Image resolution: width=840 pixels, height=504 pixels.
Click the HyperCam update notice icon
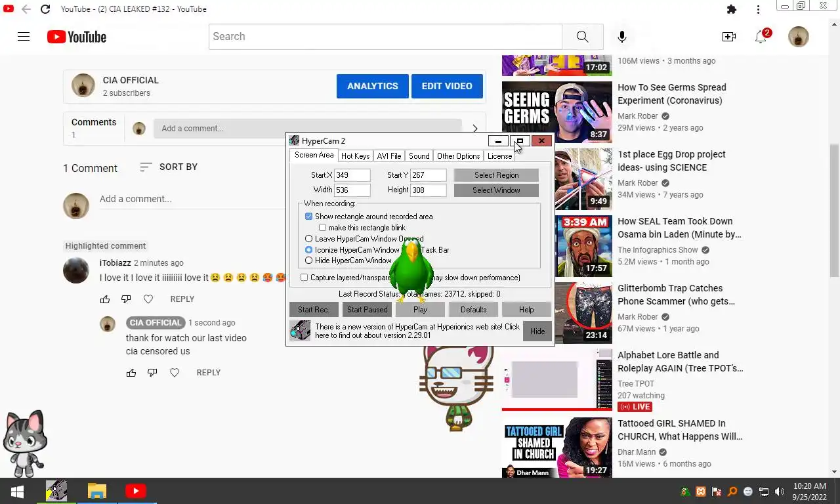[x=300, y=331]
